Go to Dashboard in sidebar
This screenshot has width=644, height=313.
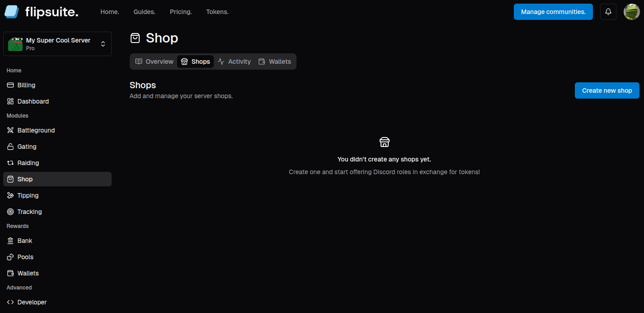tap(57, 101)
